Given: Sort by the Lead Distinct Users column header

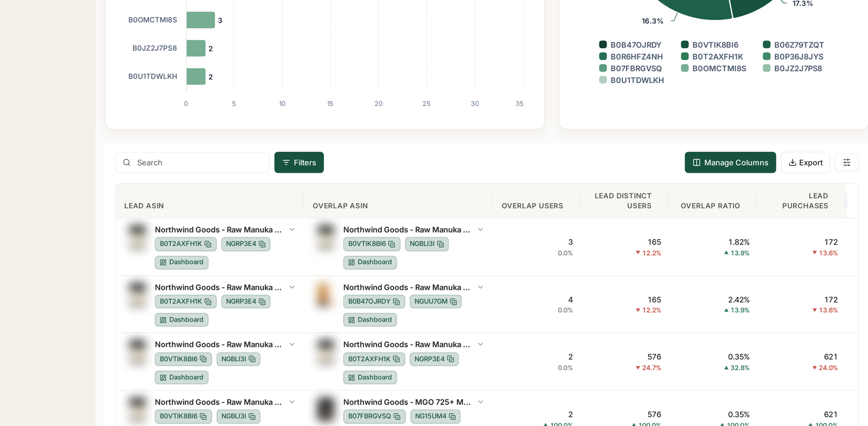Looking at the screenshot, I should (x=623, y=201).
